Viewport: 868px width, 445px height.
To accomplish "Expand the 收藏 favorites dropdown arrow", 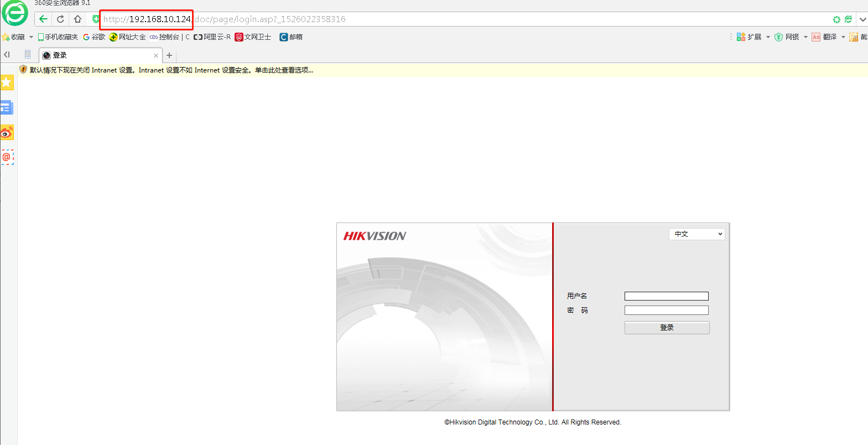I will click(31, 37).
